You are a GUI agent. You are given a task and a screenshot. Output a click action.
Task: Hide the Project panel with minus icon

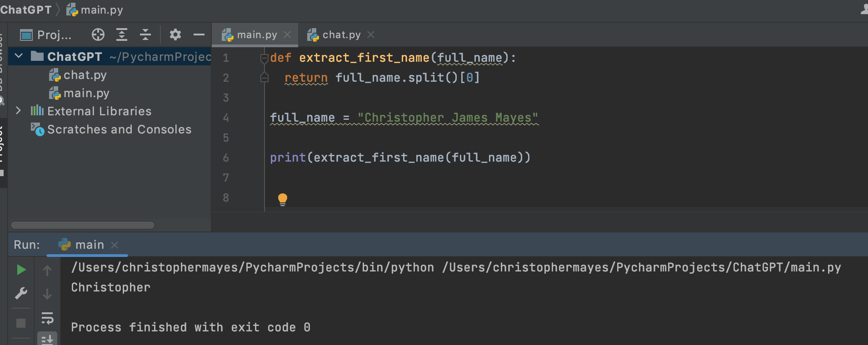point(199,35)
